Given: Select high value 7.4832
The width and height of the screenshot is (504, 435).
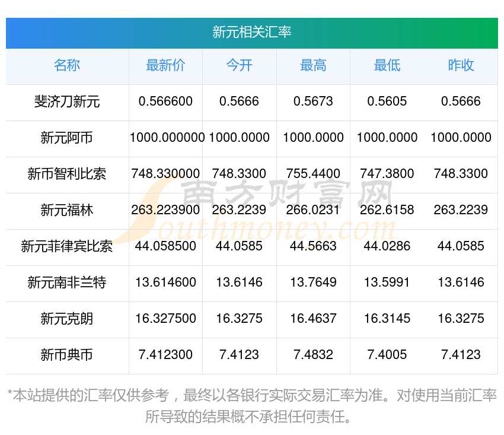Looking at the screenshot, I should (313, 355).
